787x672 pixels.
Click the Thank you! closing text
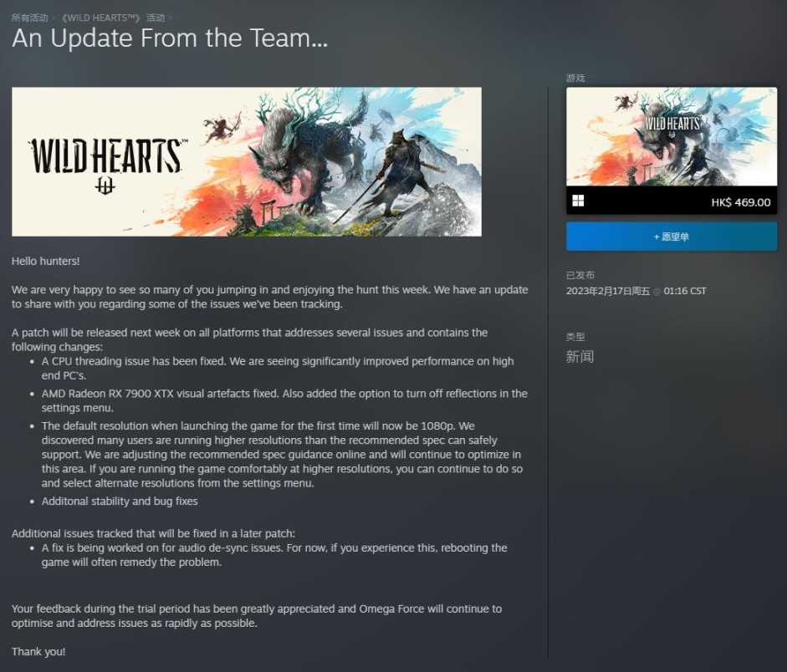coord(38,651)
